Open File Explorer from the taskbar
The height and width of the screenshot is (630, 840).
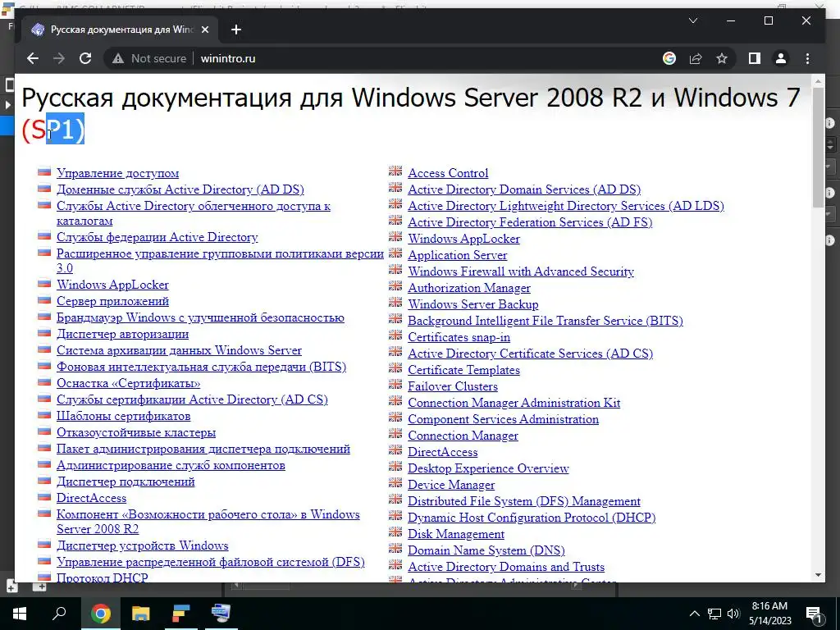(x=141, y=613)
